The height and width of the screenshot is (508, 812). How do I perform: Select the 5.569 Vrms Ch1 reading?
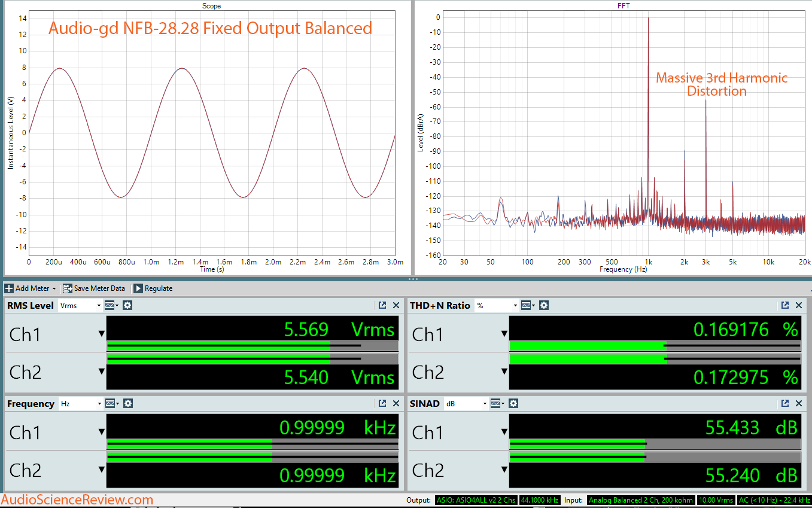(x=339, y=330)
